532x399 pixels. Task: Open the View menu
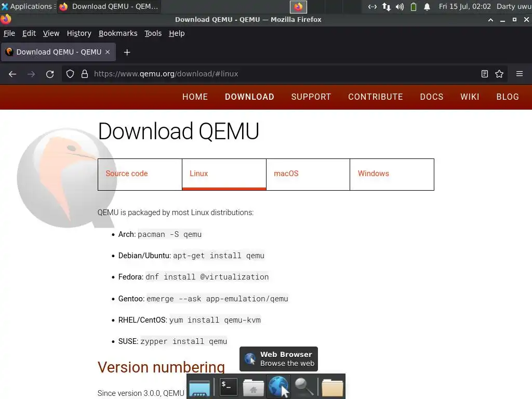[x=51, y=33]
